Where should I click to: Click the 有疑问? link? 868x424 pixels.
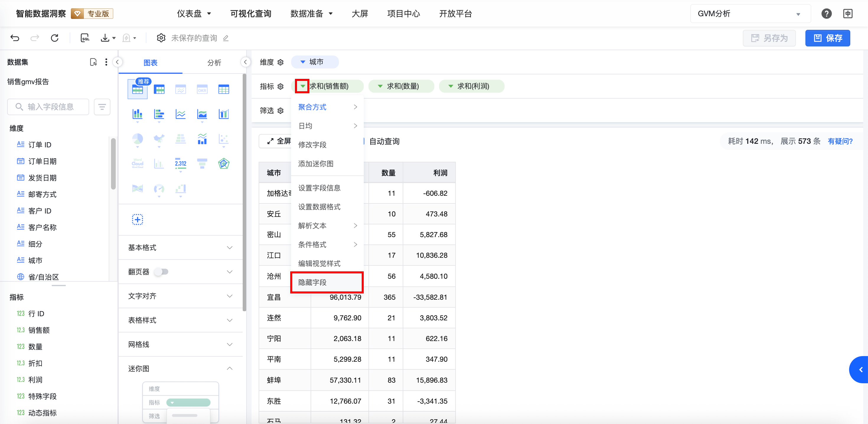(x=840, y=141)
